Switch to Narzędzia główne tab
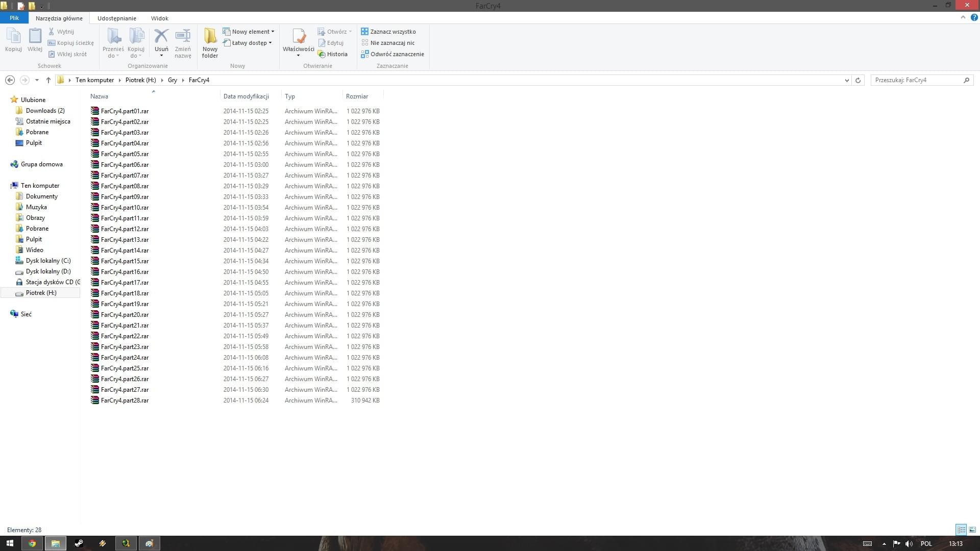980x551 pixels. click(x=59, y=18)
